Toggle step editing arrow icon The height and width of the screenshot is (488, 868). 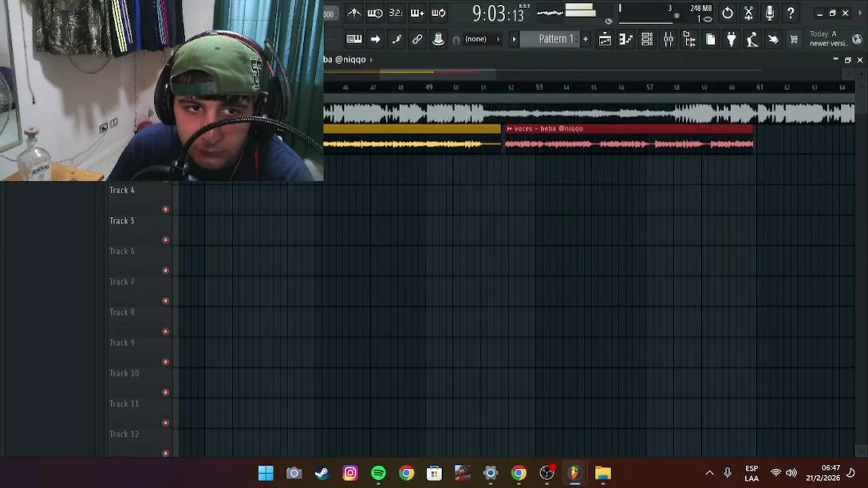coord(375,39)
